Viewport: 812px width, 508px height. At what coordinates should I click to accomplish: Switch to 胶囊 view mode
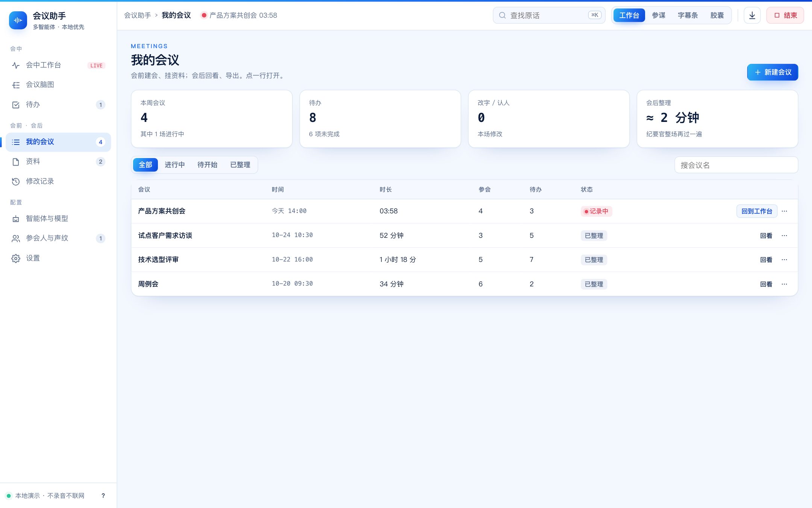tap(717, 15)
